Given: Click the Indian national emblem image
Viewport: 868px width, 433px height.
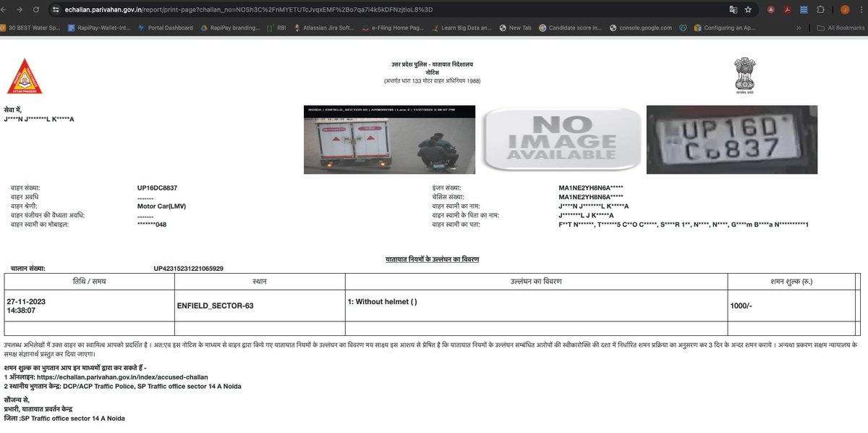Looking at the screenshot, I should tap(744, 76).
